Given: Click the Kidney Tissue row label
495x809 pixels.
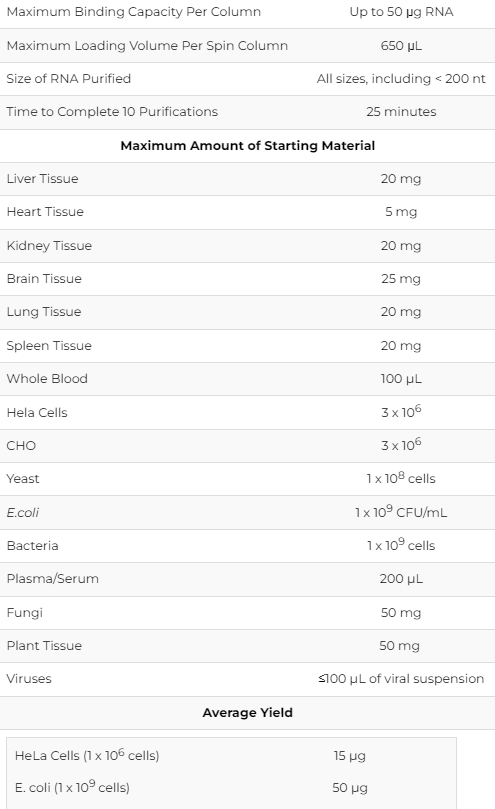Looking at the screenshot, I should coord(49,246).
